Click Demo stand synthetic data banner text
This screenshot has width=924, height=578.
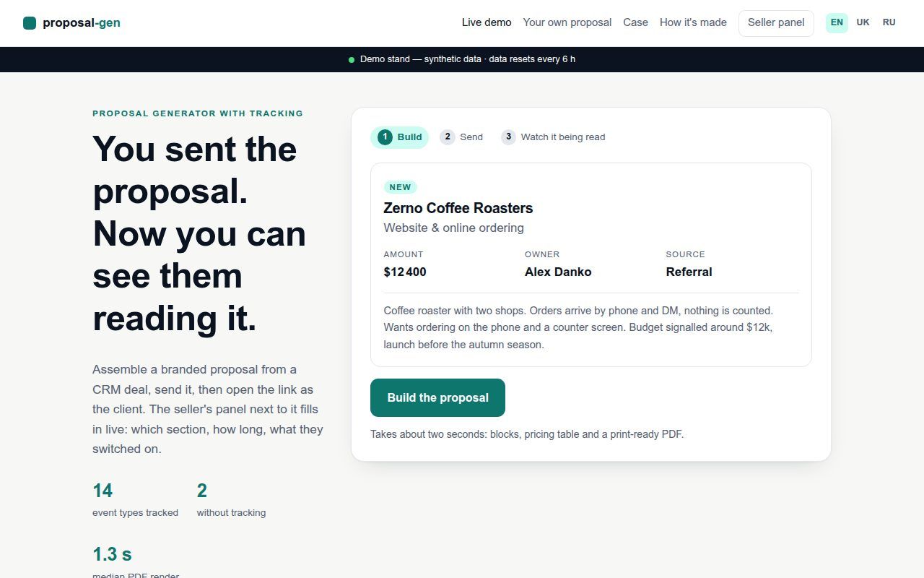coord(468,59)
